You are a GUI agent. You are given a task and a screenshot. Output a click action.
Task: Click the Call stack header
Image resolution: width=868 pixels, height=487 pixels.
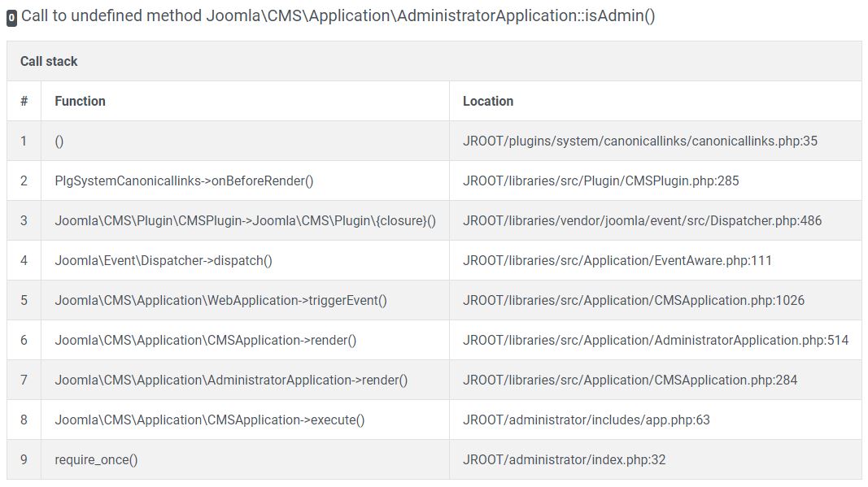(x=50, y=60)
